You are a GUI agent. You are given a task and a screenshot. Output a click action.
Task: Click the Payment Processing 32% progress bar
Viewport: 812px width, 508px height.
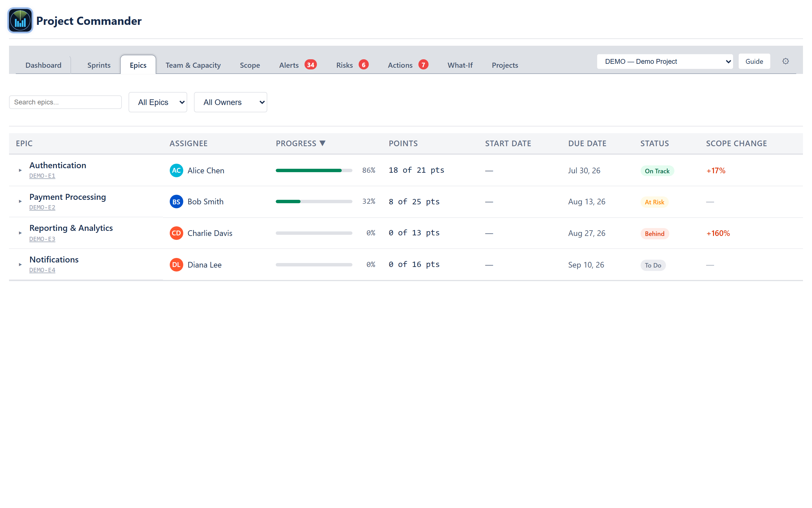[x=314, y=202]
